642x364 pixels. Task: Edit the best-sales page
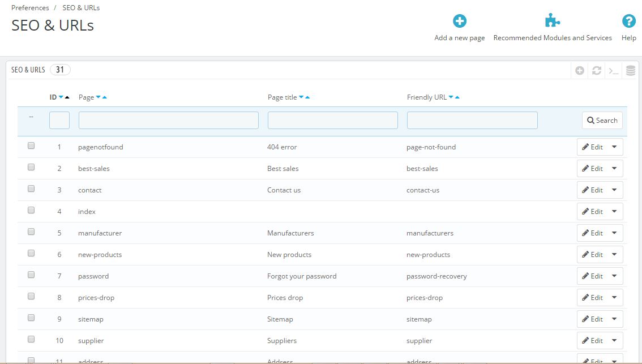pos(592,168)
